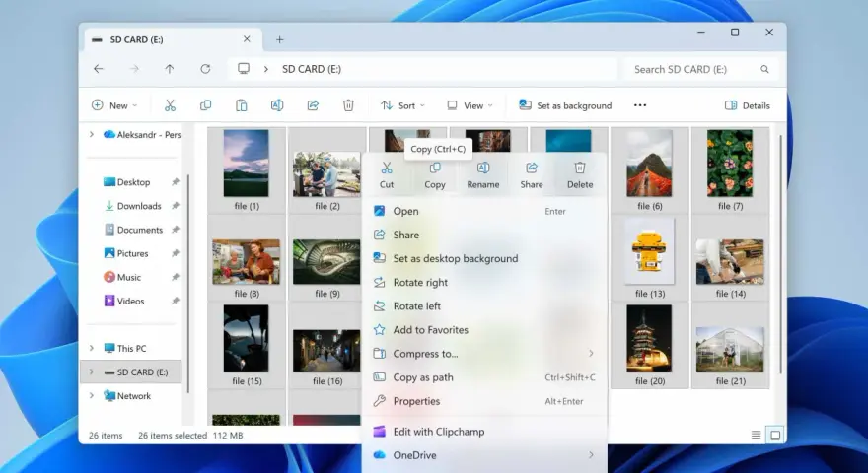The image size is (868, 473).
Task: Click the sidebar vertical scrollbar
Action: 188,283
